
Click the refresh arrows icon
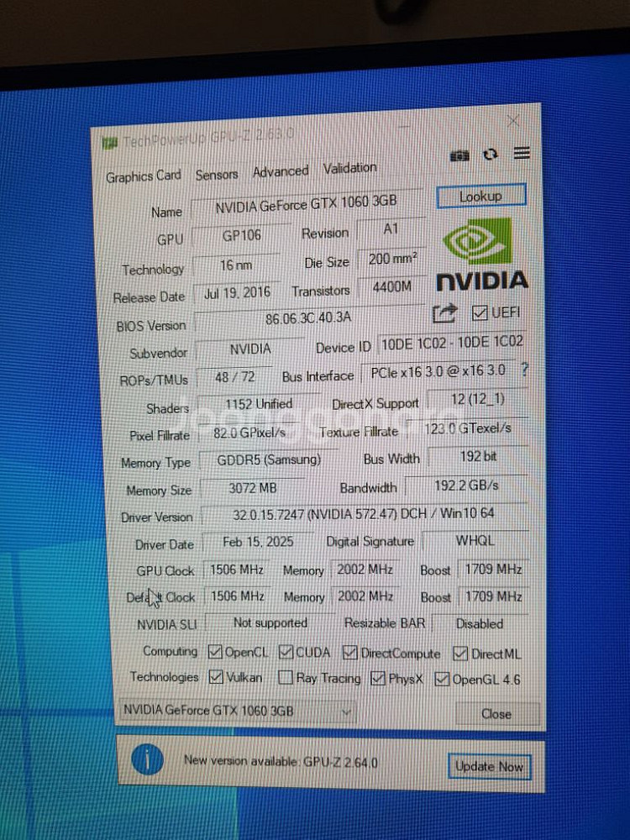[491, 155]
